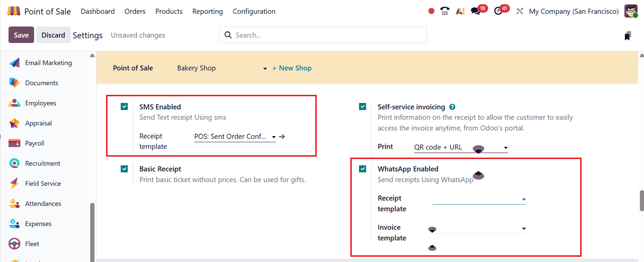Click 'Send receipts Using WhatsApp' description
Screen dimensions: 644x262
point(426,180)
